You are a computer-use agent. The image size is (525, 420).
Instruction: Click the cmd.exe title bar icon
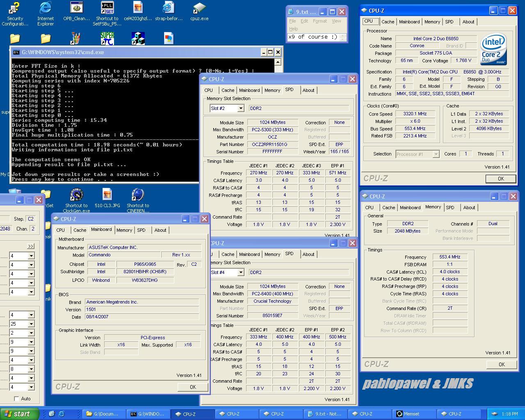pos(16,52)
